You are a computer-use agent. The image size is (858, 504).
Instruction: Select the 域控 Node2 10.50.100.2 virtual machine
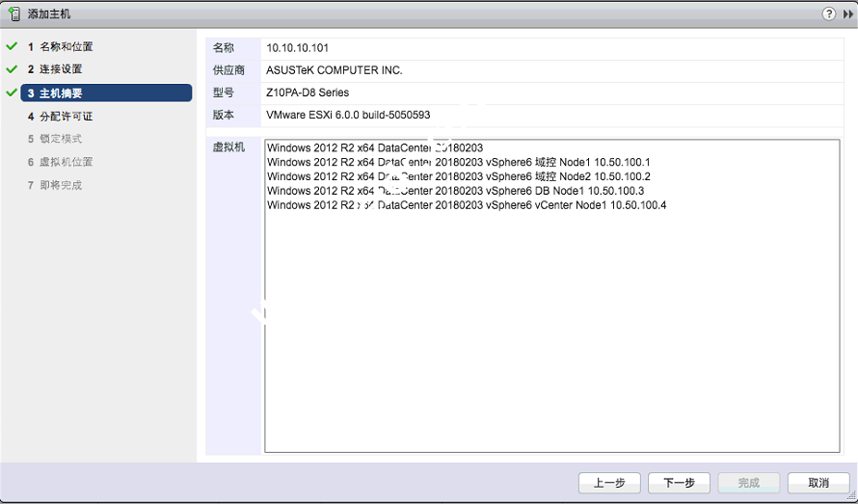[x=458, y=176]
